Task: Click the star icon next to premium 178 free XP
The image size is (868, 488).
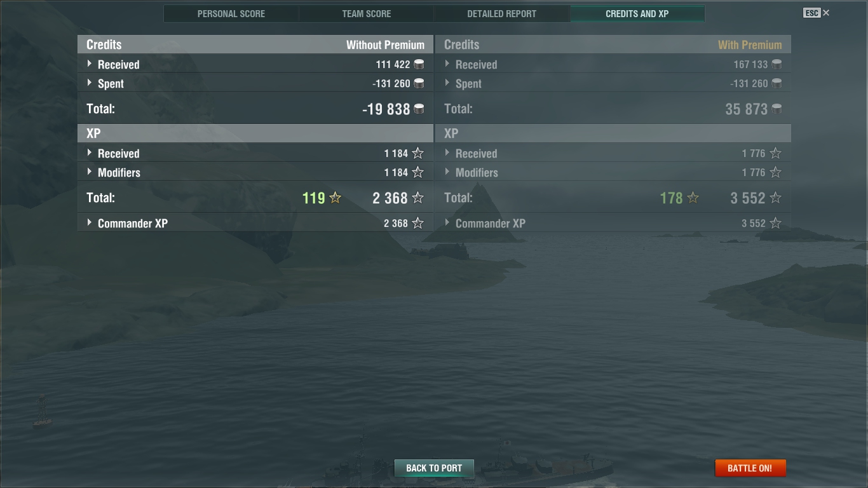Action: click(x=693, y=198)
